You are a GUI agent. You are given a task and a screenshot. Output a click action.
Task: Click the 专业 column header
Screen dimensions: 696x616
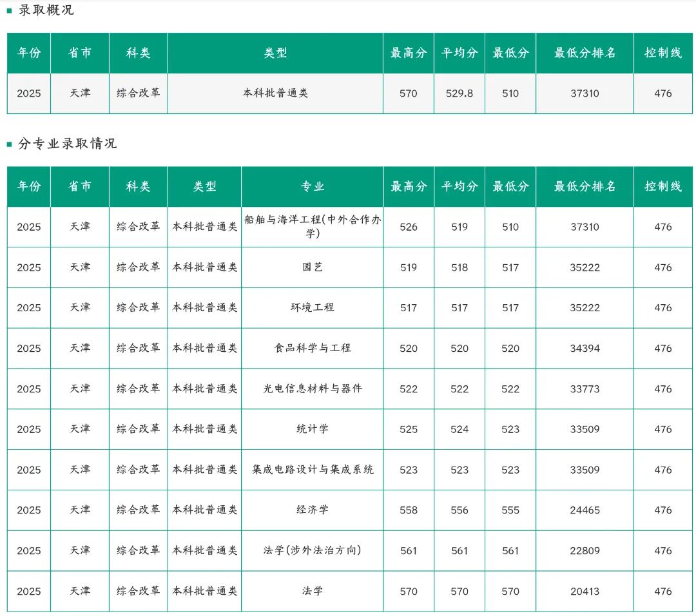(x=311, y=186)
